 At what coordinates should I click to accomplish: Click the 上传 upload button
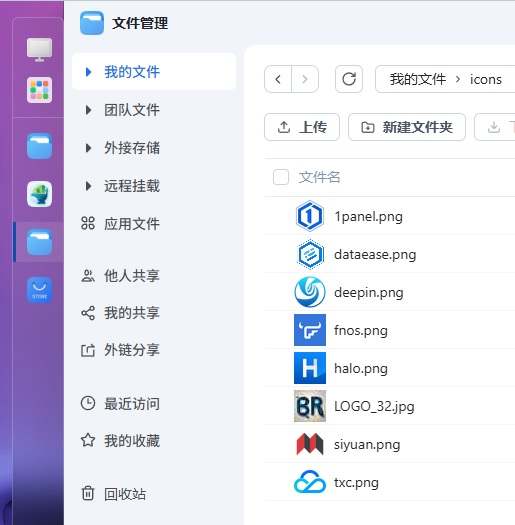click(x=302, y=127)
